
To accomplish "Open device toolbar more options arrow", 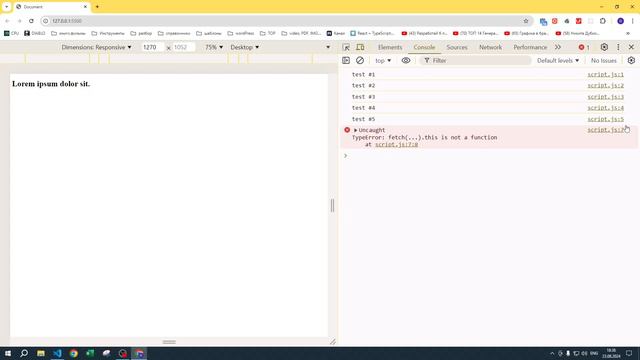I will tap(328, 47).
